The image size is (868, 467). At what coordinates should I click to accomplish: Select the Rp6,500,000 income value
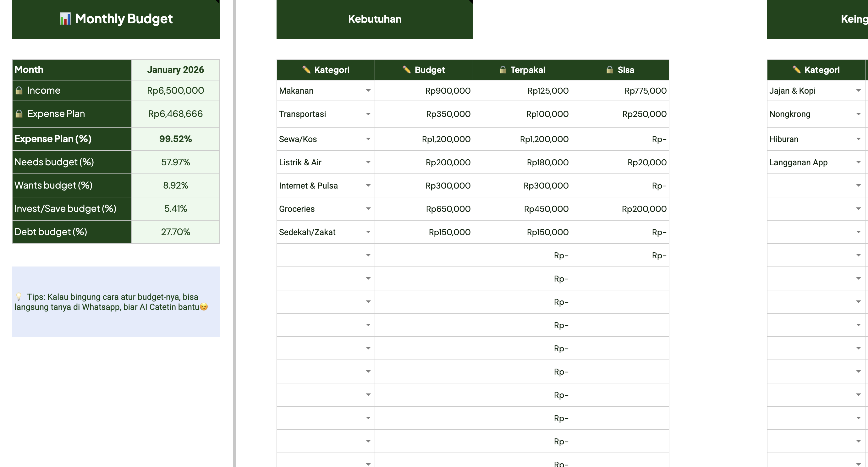click(176, 90)
